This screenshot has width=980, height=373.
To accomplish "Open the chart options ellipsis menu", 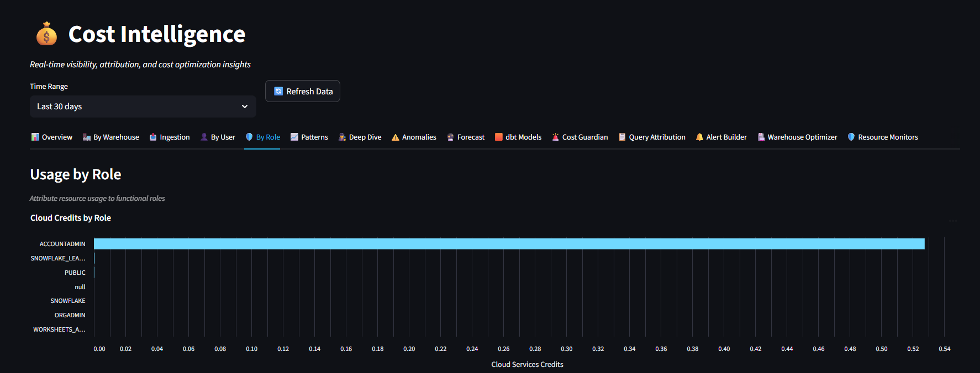I will pos(952,221).
